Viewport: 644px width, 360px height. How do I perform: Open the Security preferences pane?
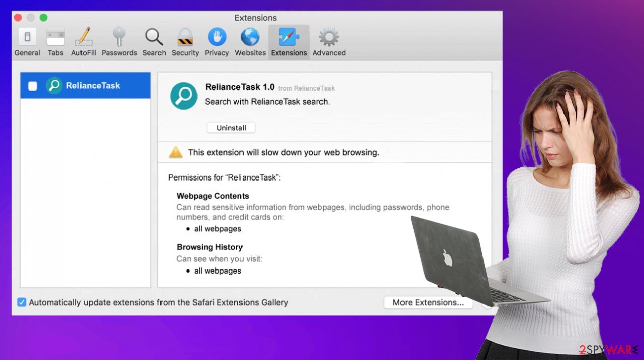[x=185, y=43]
